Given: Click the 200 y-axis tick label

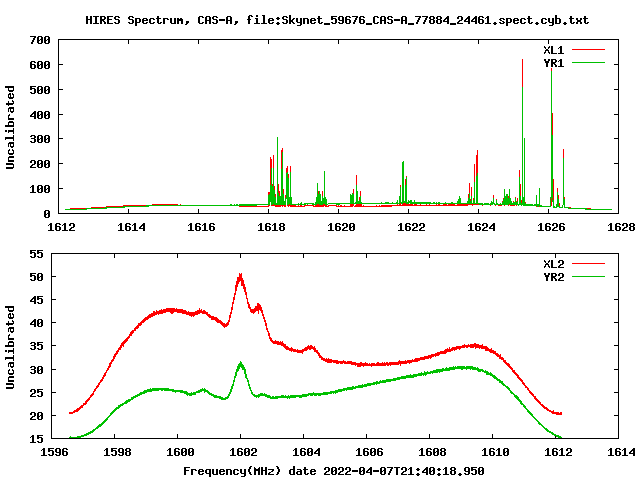Looking at the screenshot, I should [x=40, y=164].
